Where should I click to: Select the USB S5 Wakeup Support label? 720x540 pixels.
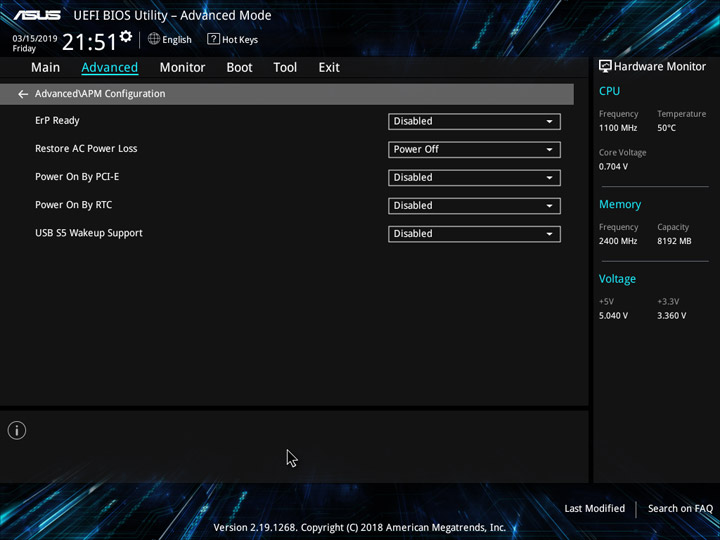(x=89, y=233)
